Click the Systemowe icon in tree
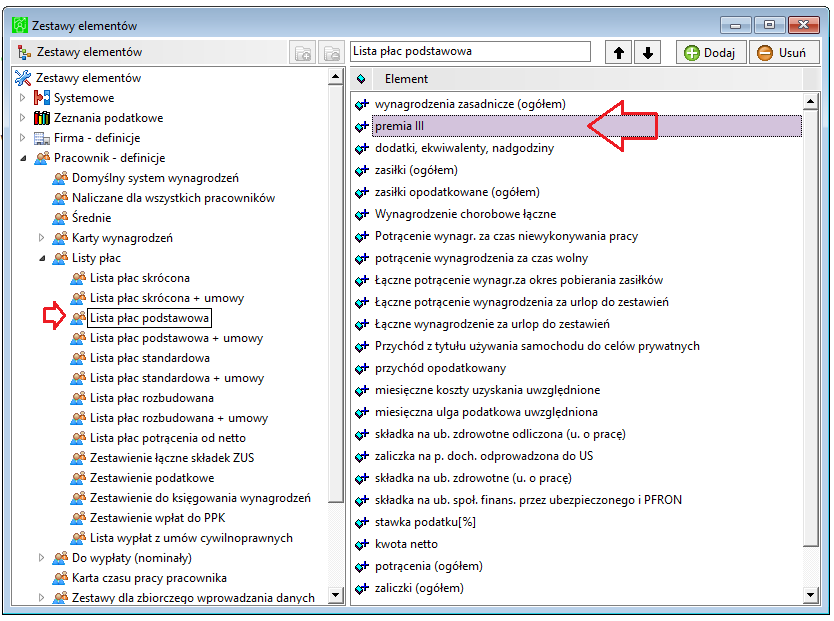This screenshot has height=621, width=834. point(41,98)
